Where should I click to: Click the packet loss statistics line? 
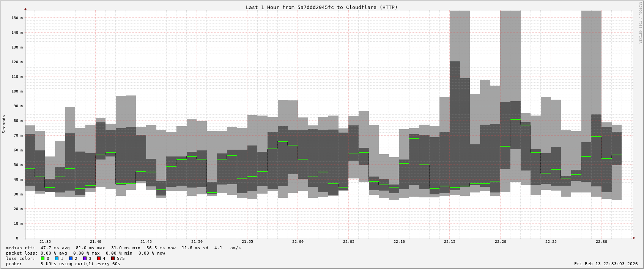click(85, 253)
